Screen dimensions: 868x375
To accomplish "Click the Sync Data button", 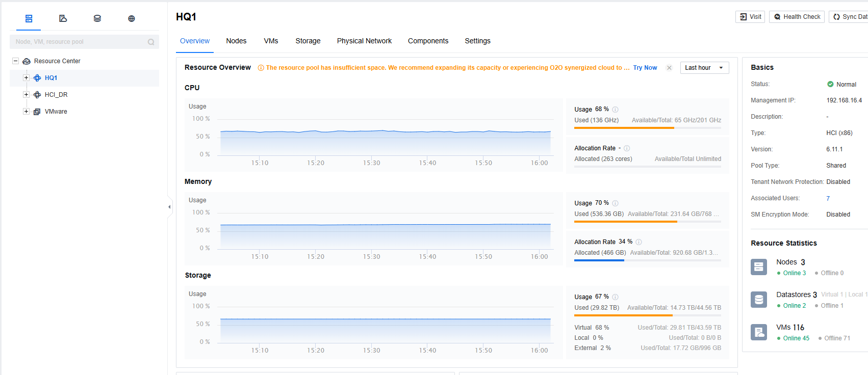I will click(849, 17).
